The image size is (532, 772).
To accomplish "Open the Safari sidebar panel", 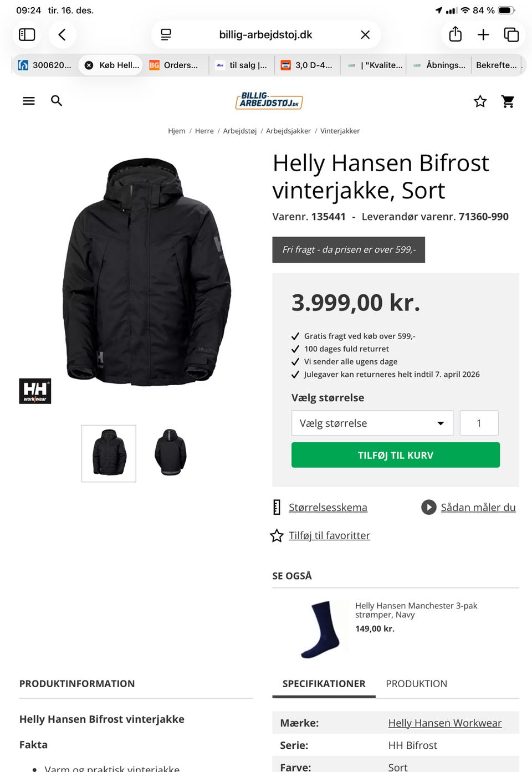I will [27, 35].
